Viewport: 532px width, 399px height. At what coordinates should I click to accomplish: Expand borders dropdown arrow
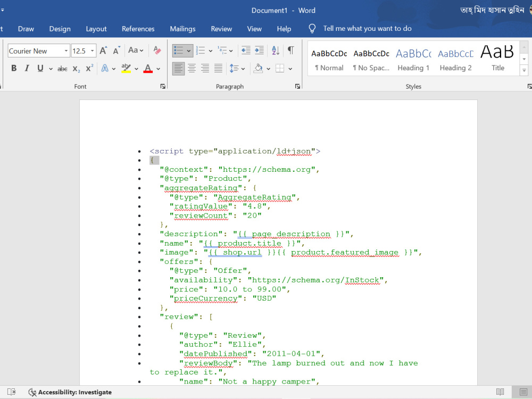pos(290,69)
